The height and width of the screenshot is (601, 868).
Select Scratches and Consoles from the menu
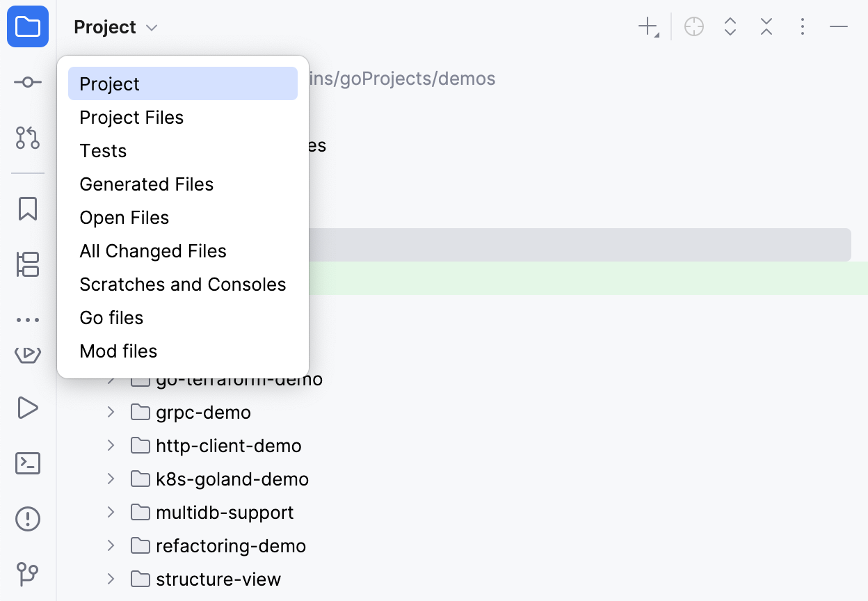click(183, 284)
